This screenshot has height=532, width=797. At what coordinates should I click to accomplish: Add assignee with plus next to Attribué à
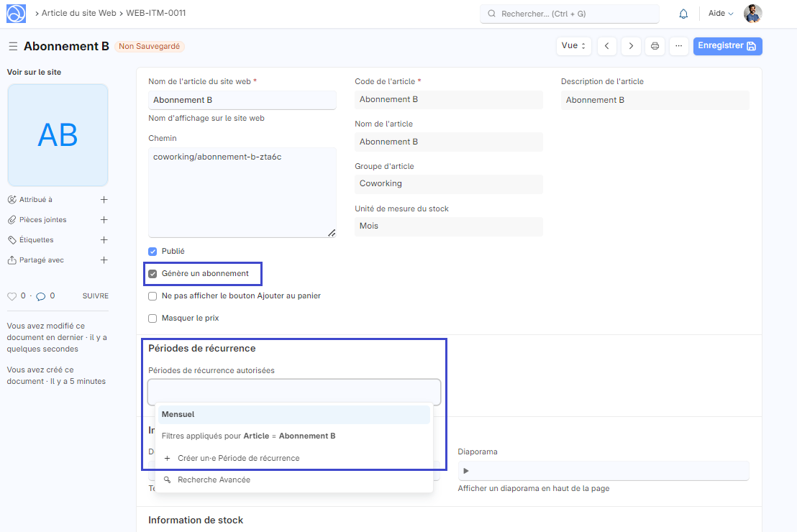[104, 200]
